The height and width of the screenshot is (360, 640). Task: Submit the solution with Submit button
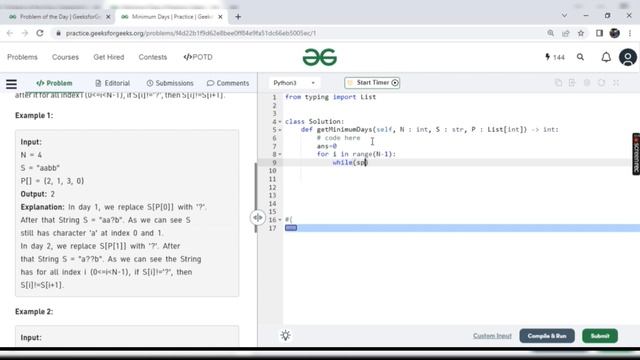pyautogui.click(x=600, y=336)
